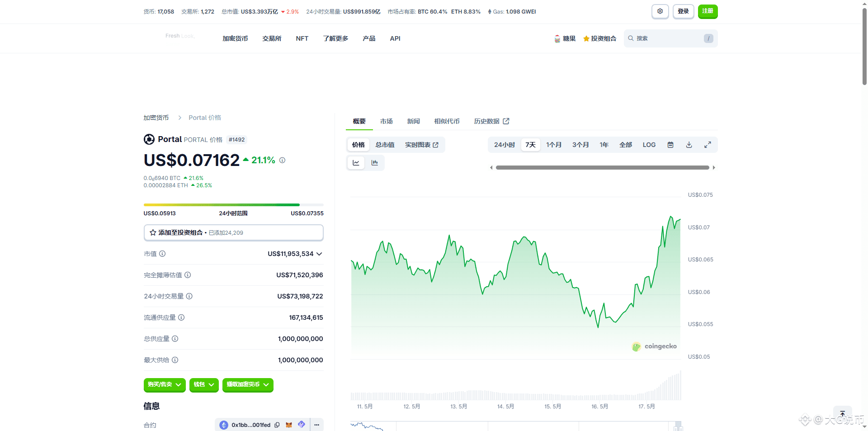868x431 pixels.
Task: Click the navigator handle below chart
Action: click(x=678, y=426)
